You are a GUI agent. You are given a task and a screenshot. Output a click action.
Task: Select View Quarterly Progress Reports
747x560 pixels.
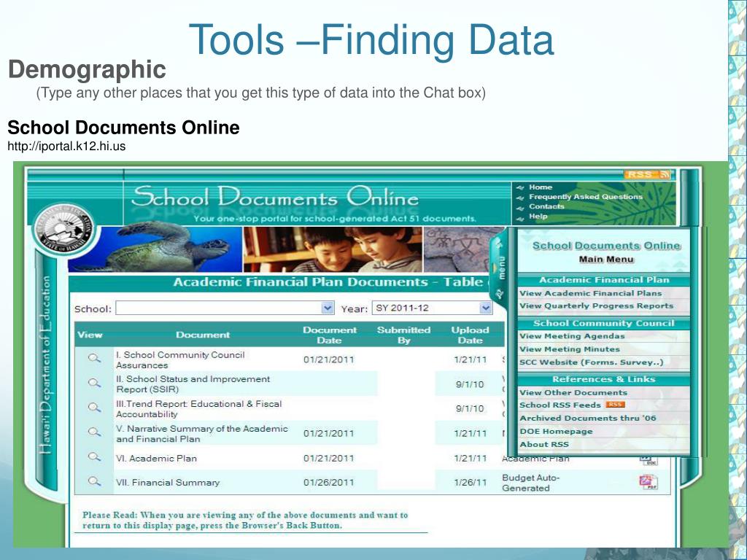596,306
